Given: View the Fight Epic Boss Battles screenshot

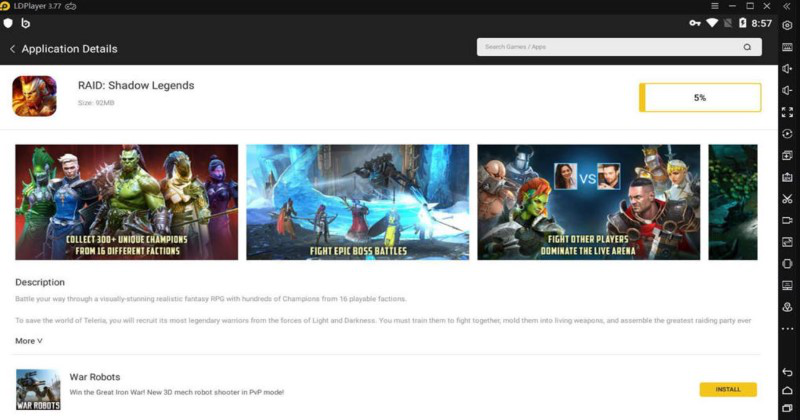Looking at the screenshot, I should 357,202.
